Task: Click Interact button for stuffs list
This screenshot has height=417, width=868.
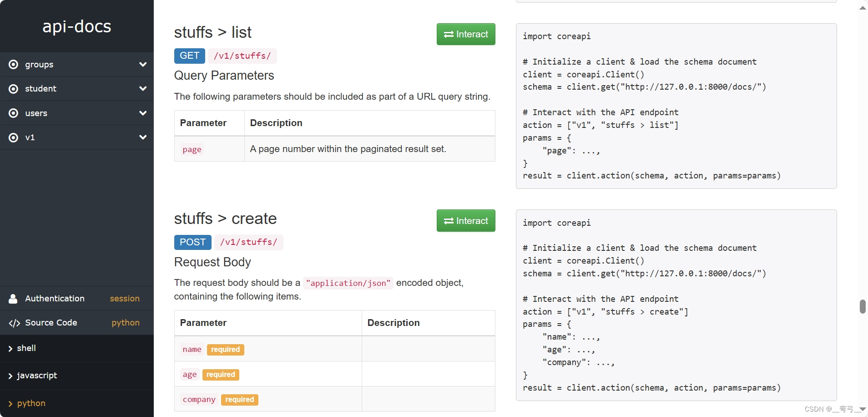Action: pos(465,34)
